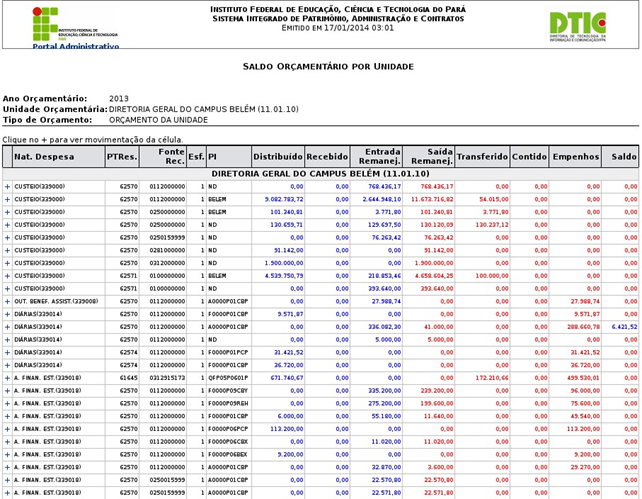Expand CUSTEIO BELEM row with fonte 0112000000
642x499 pixels.
[x=7, y=199]
